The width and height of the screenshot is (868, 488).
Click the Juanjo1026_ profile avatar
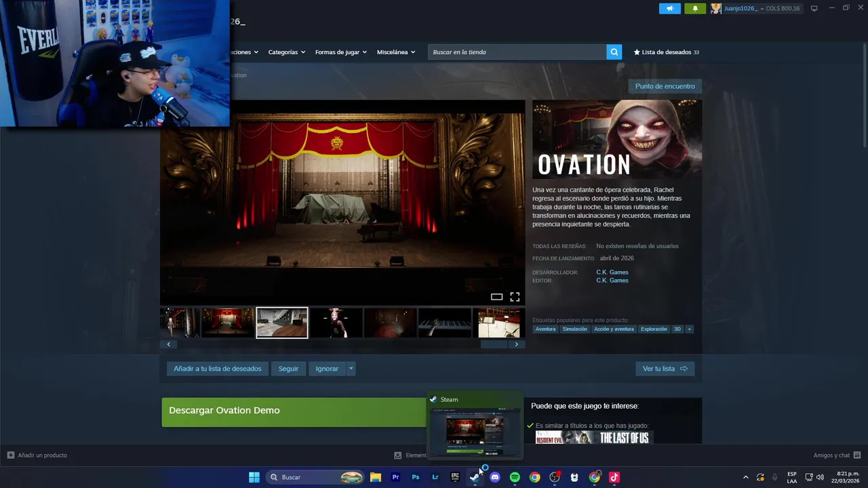[x=715, y=8]
